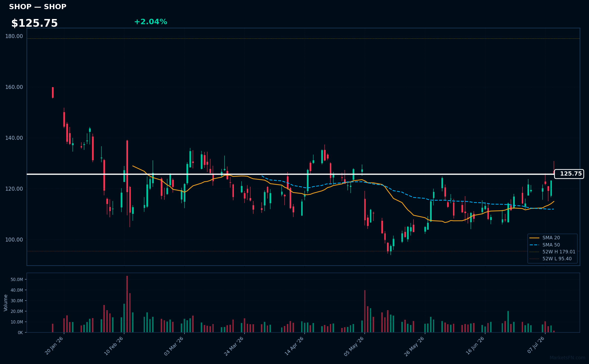Click the 07 Jul '26 date label

pyautogui.click(x=536, y=345)
